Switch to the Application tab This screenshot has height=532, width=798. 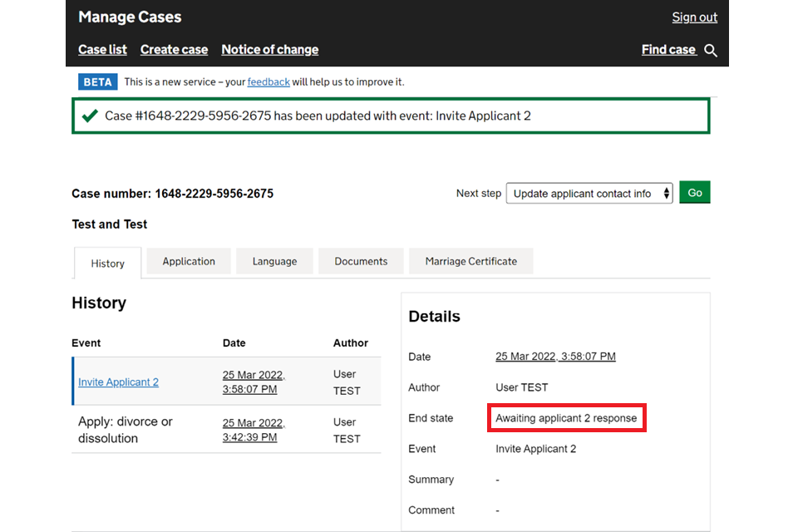[x=189, y=261]
